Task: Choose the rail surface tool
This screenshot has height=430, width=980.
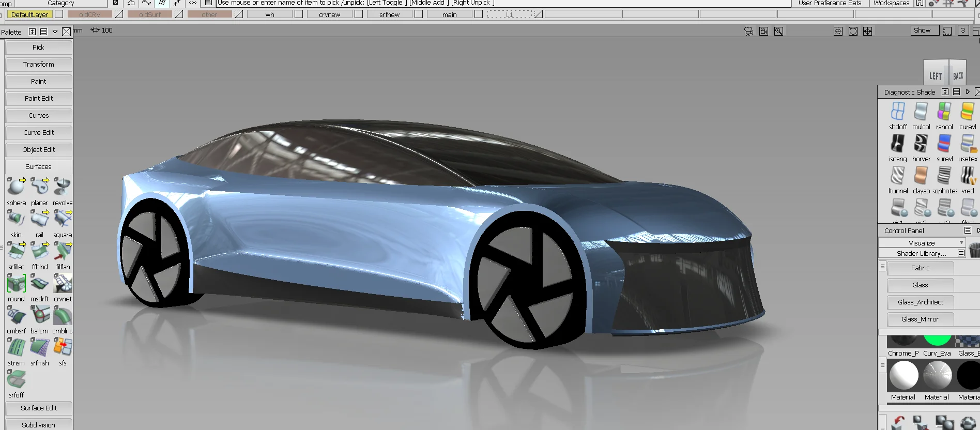Action: coord(39,219)
